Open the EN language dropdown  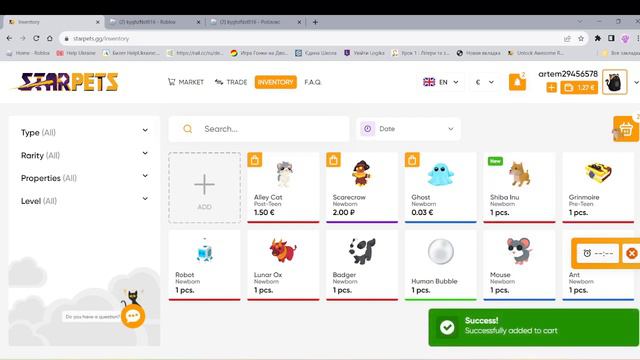tap(441, 82)
